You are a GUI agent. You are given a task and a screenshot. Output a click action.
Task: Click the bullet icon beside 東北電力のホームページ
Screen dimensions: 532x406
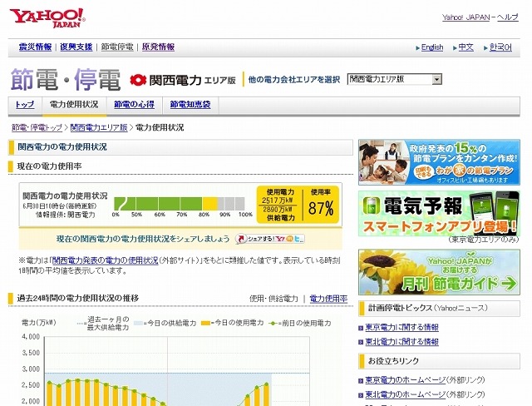pyautogui.click(x=361, y=395)
